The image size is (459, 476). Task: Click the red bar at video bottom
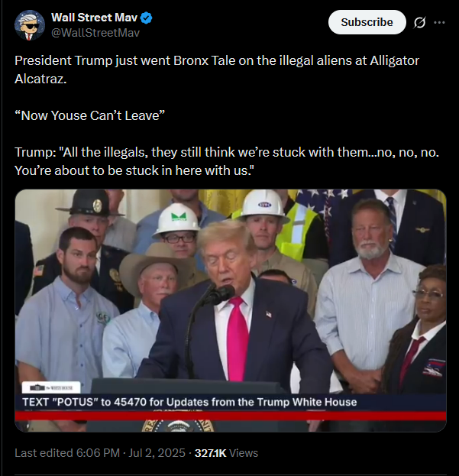[x=231, y=416]
